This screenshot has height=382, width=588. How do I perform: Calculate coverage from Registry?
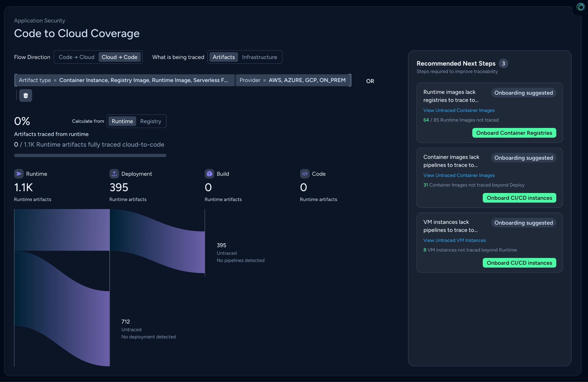tap(151, 121)
